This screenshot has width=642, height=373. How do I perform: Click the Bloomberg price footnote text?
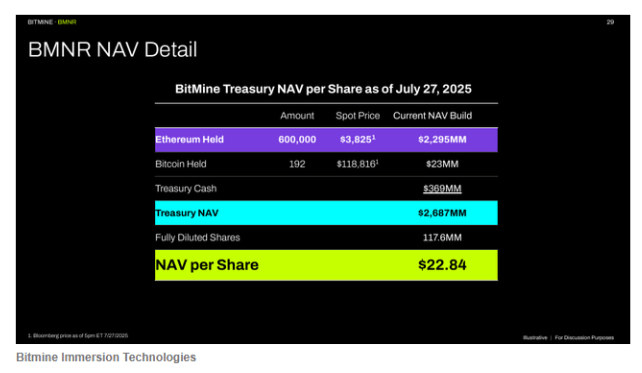point(78,336)
